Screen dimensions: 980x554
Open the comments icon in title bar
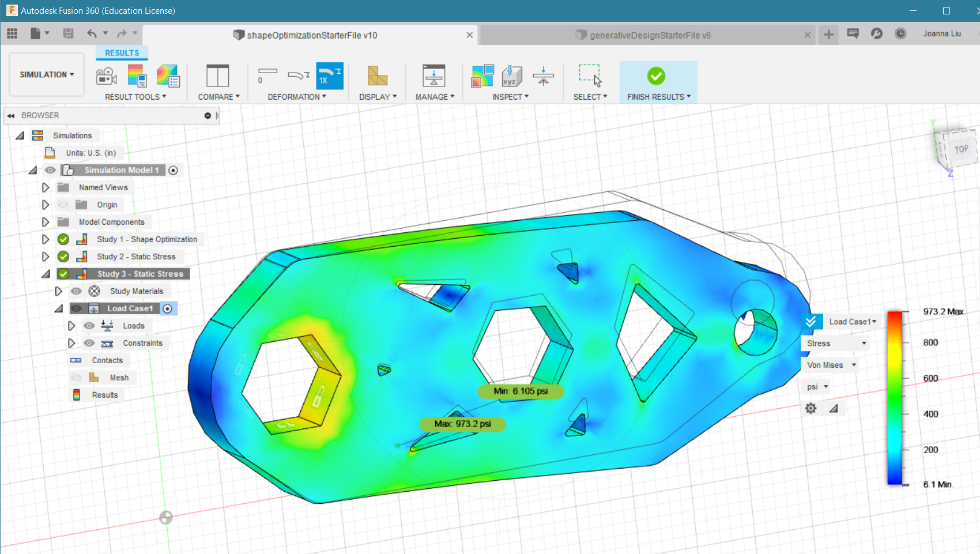(853, 33)
